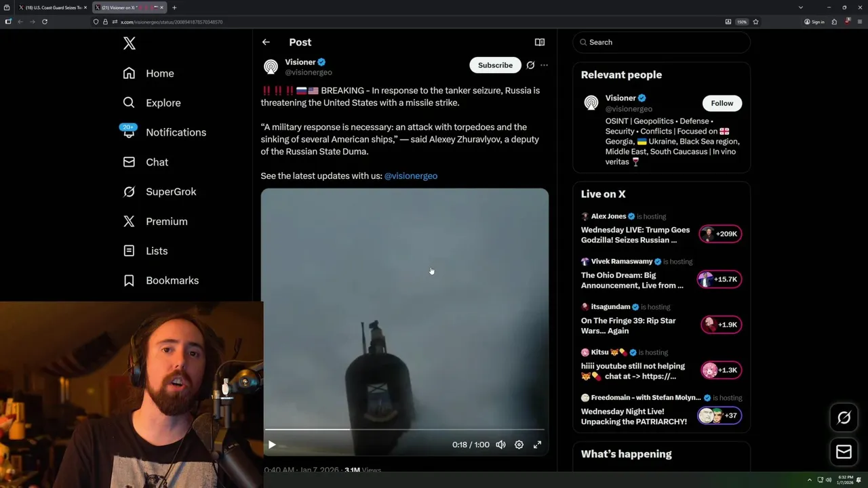Open the site padlock security info
868x488 pixels.
104,22
